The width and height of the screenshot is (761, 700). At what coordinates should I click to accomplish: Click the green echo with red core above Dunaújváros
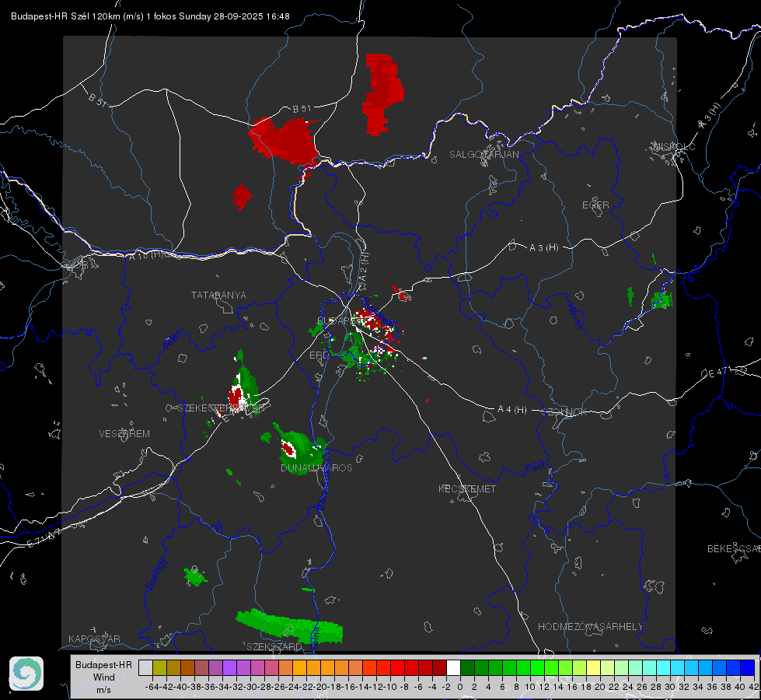[x=299, y=448]
